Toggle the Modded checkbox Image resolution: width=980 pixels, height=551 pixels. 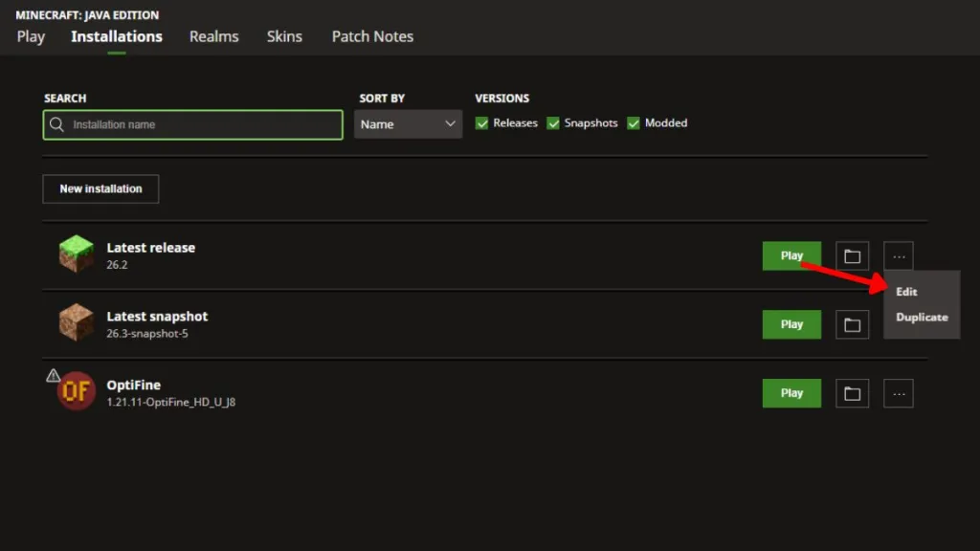(634, 123)
